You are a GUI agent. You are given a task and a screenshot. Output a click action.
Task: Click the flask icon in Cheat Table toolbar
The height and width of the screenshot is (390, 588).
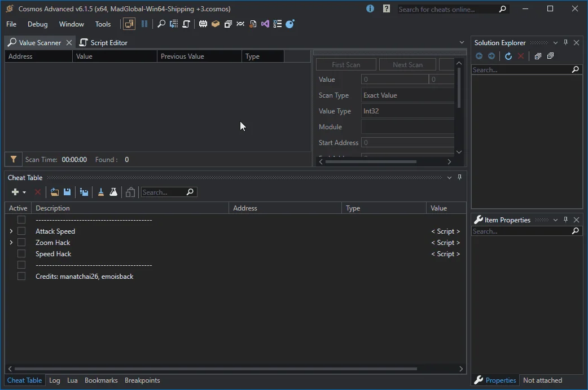point(113,192)
